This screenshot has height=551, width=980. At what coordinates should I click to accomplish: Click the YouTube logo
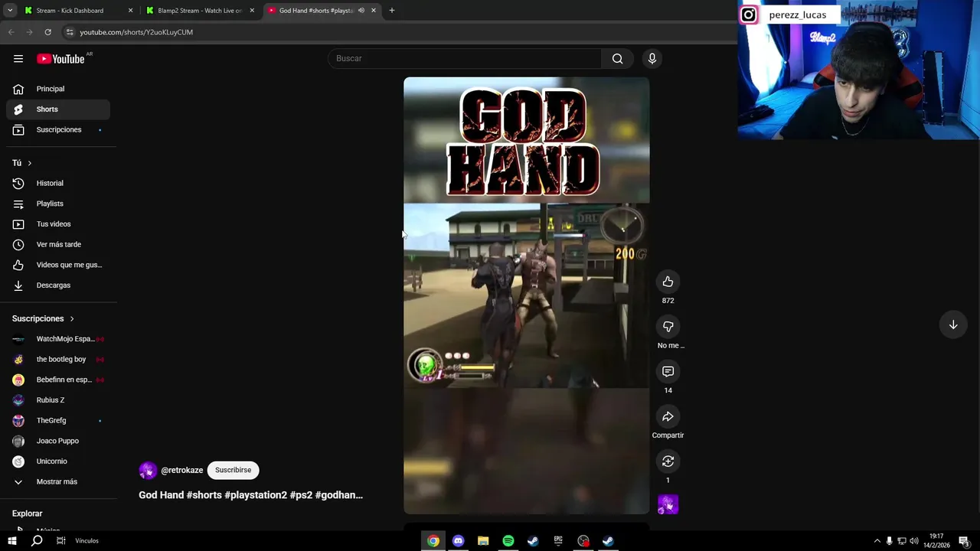pyautogui.click(x=60, y=59)
